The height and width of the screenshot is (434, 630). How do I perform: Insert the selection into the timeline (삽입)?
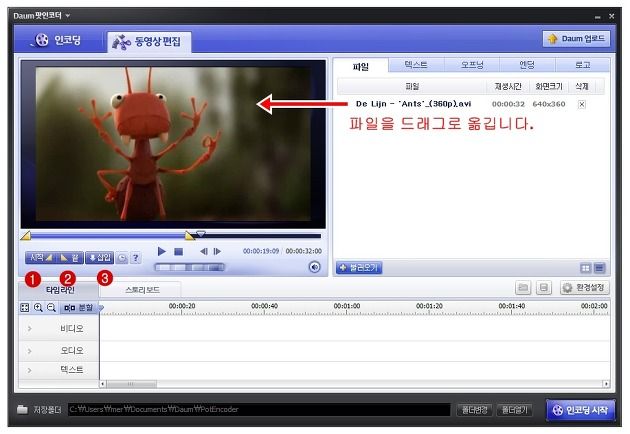pyautogui.click(x=99, y=258)
